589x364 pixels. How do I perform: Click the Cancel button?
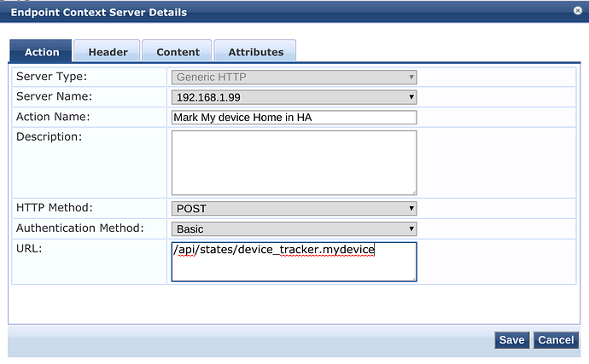coord(556,340)
